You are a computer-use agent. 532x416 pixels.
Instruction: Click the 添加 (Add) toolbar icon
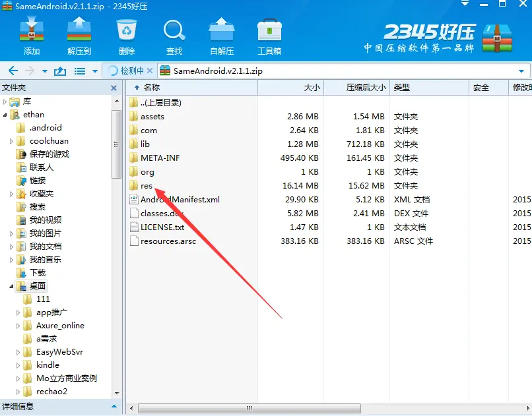(32, 30)
